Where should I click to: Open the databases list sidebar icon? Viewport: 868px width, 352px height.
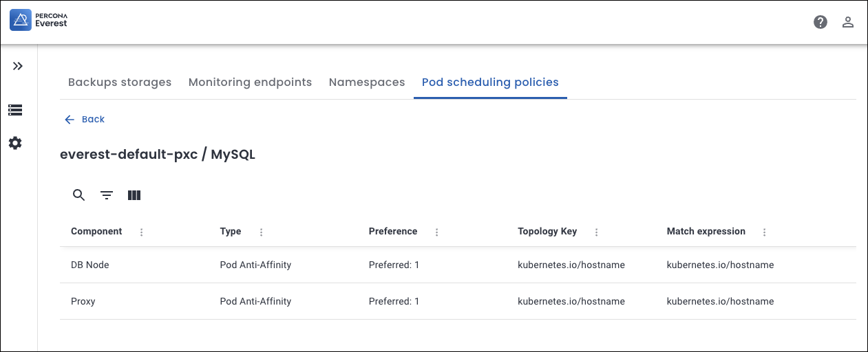[15, 110]
